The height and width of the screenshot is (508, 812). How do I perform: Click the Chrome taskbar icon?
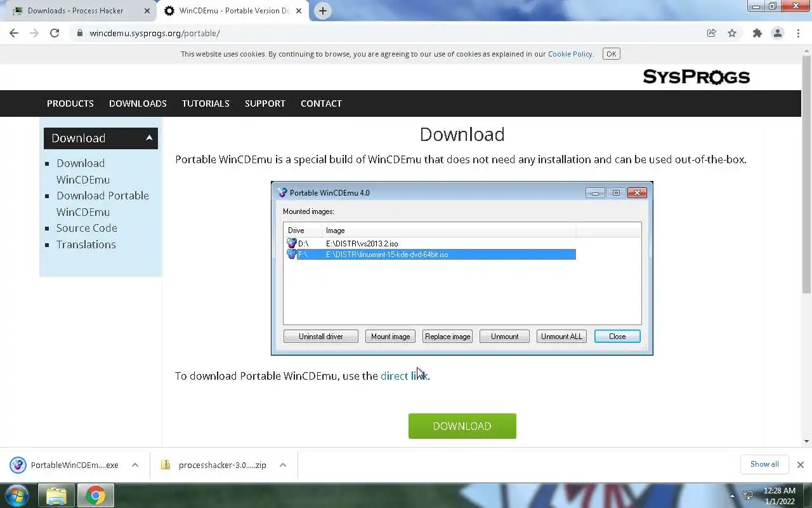95,495
